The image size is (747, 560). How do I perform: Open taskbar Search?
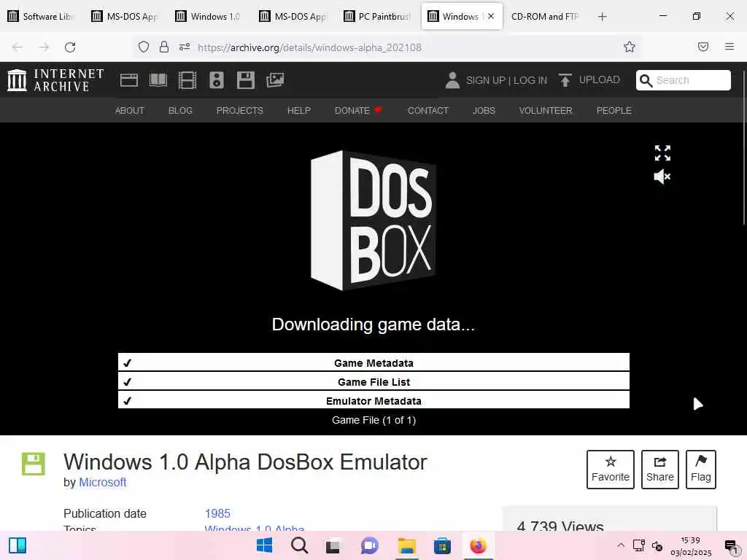[x=300, y=545]
